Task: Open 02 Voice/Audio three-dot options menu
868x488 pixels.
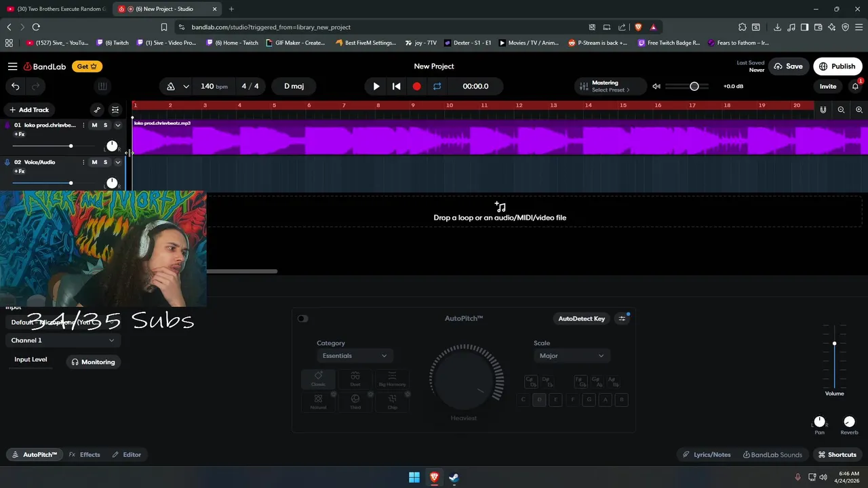Action: click(x=83, y=162)
